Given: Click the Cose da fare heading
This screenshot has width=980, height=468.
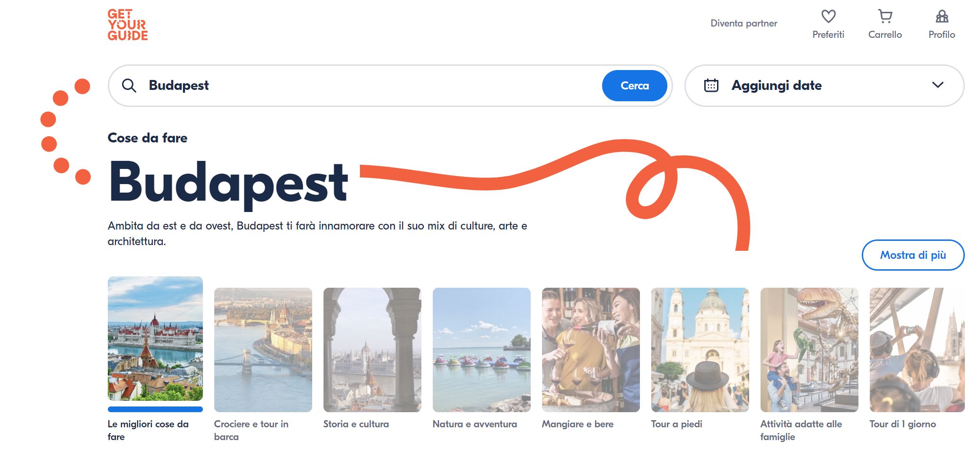Looking at the screenshot, I should point(148,138).
